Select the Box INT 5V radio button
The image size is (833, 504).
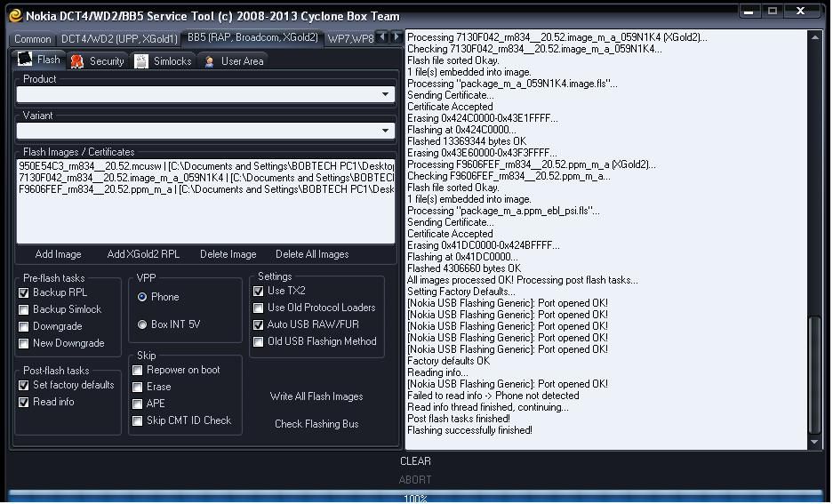tap(142, 324)
